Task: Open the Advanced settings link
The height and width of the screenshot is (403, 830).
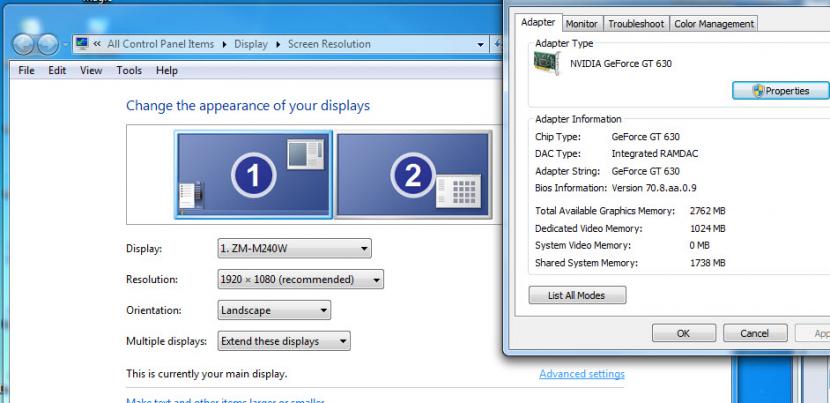Action: [x=581, y=374]
